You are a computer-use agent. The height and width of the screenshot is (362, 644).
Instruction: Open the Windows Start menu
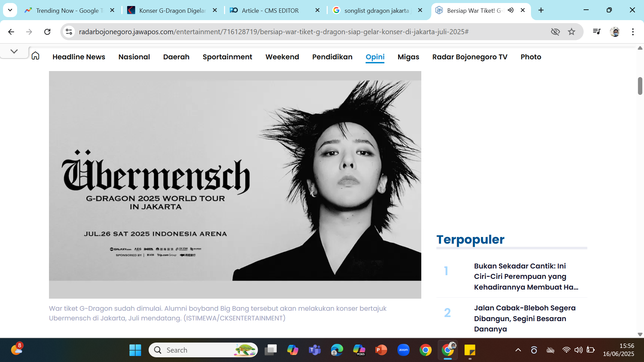point(135,350)
